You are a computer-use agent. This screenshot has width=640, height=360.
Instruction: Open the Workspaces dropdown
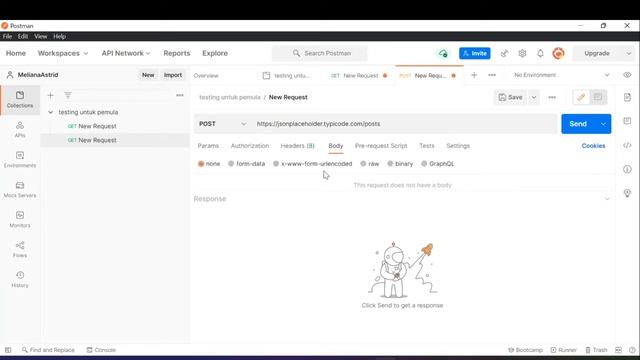pyautogui.click(x=62, y=53)
